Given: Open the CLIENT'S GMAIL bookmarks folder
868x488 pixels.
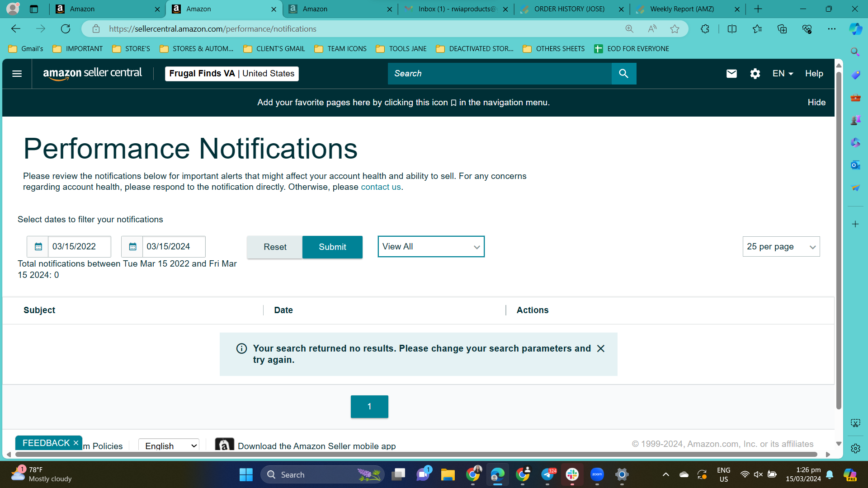Looking at the screenshot, I should point(274,49).
